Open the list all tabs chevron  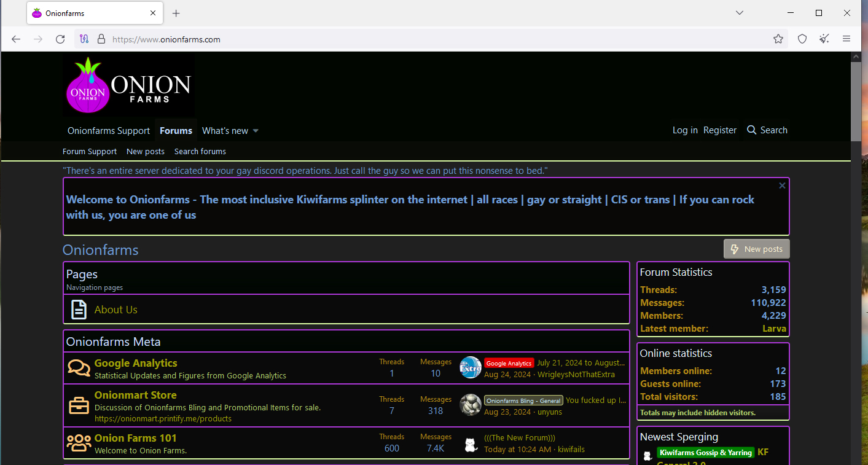coord(740,13)
